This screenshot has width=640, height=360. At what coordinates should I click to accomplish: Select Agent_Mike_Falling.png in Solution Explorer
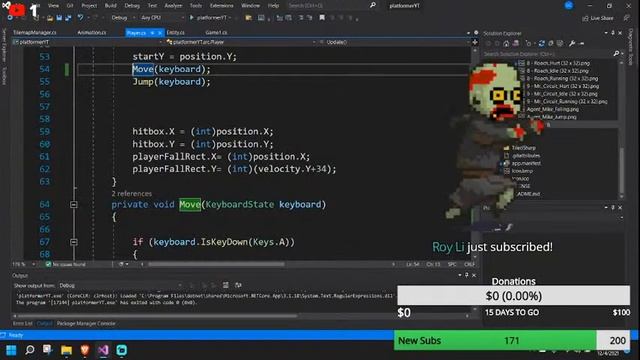[552, 109]
